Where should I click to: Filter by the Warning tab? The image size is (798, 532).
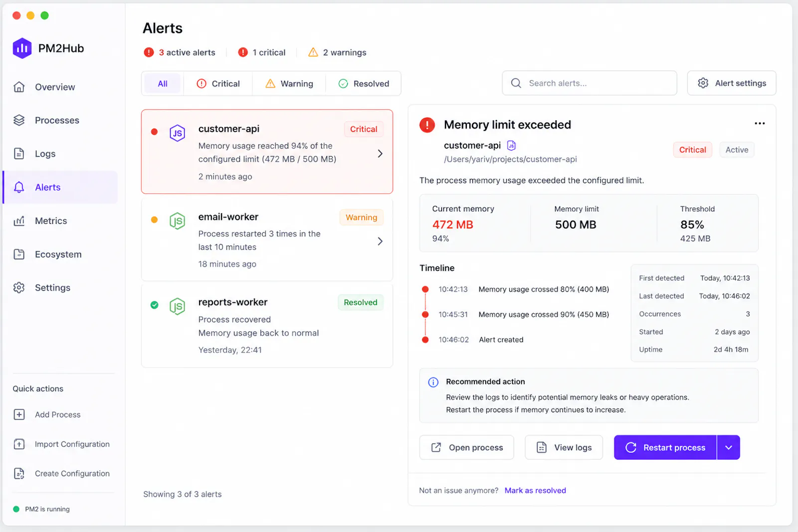point(289,84)
